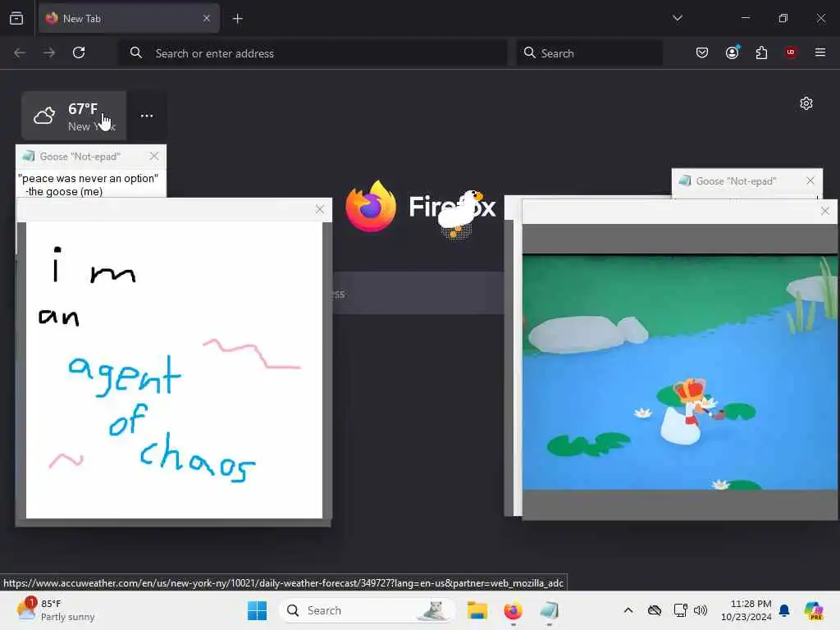The height and width of the screenshot is (630, 840).
Task: Open the Goose Notepad taskbar app icon
Action: [550, 610]
